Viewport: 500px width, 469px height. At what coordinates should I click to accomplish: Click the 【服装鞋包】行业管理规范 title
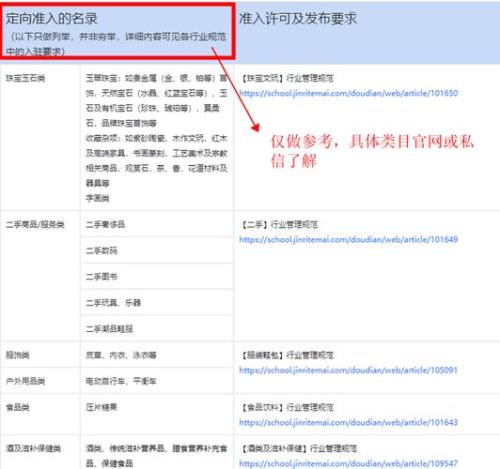(287, 355)
